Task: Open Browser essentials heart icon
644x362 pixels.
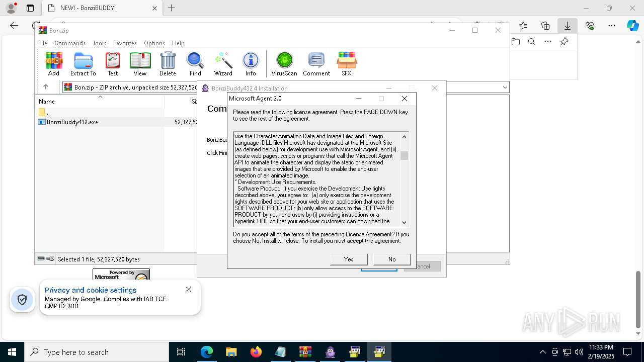Action: tap(590, 26)
